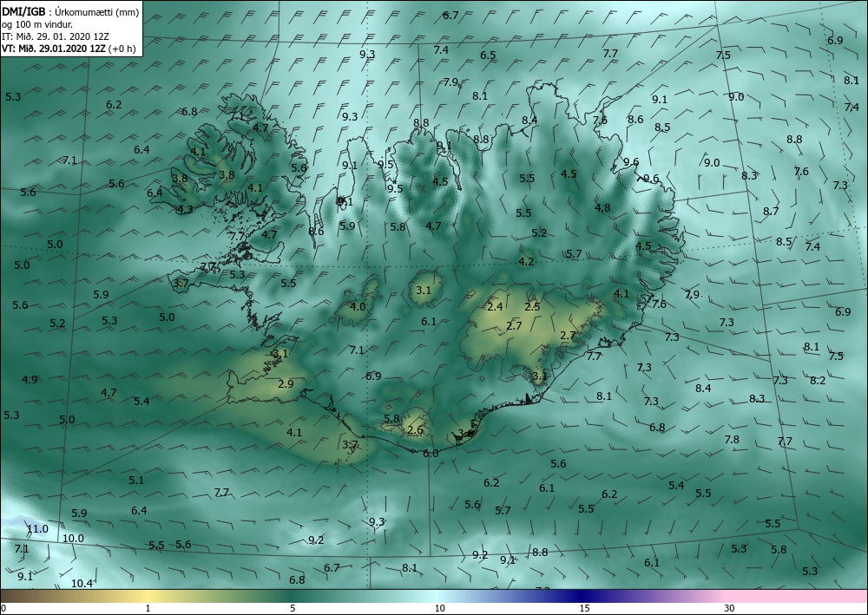868x615 pixels.
Task: Click the '10' label on the color bar
Action: [439, 608]
